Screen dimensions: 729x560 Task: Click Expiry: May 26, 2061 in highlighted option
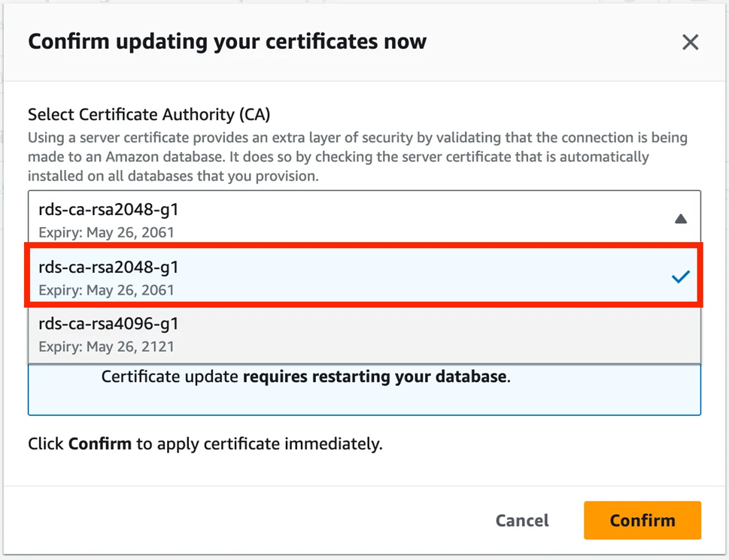106,290
